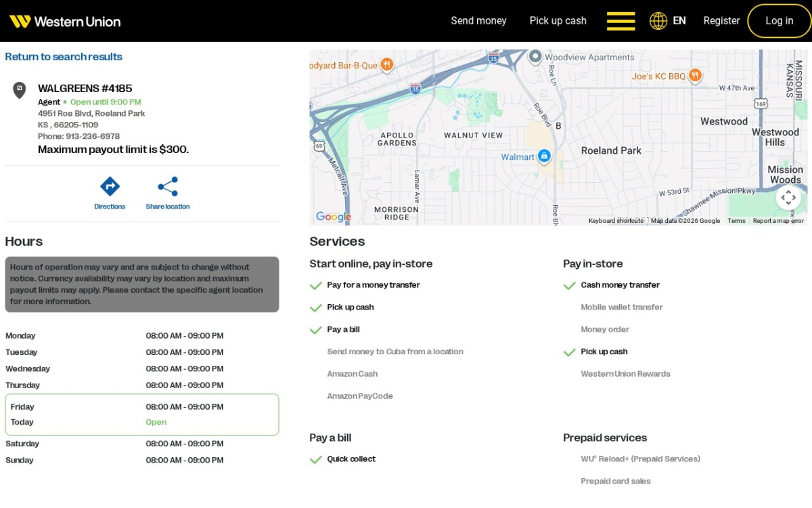Click the Google logo on map
The image size is (812, 508).
click(334, 217)
